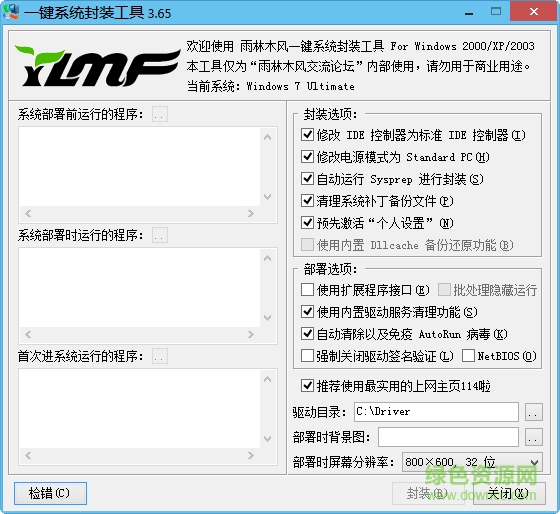Click left arrow of 系统部署时 list scrollbar
Image resolution: width=560 pixels, height=514 pixels.
pyautogui.click(x=28, y=334)
